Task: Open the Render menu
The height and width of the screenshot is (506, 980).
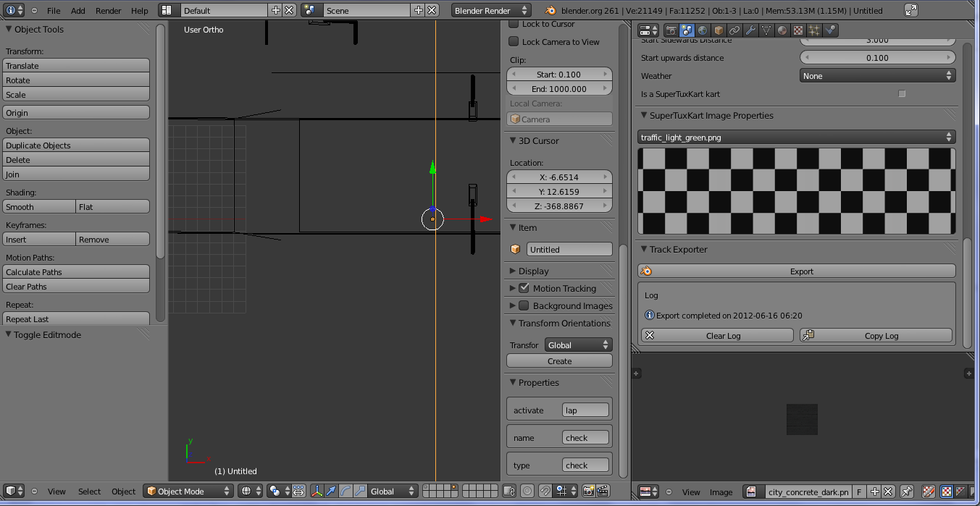Action: [x=109, y=11]
